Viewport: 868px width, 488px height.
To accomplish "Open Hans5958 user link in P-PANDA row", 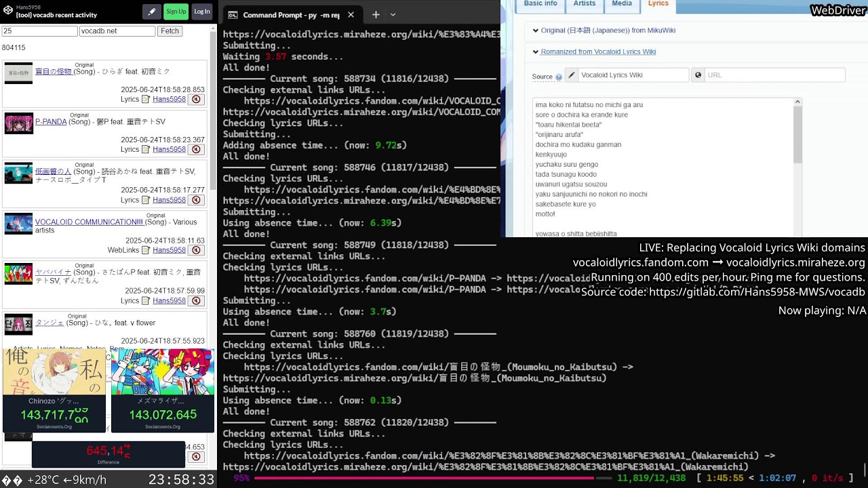I will [169, 149].
